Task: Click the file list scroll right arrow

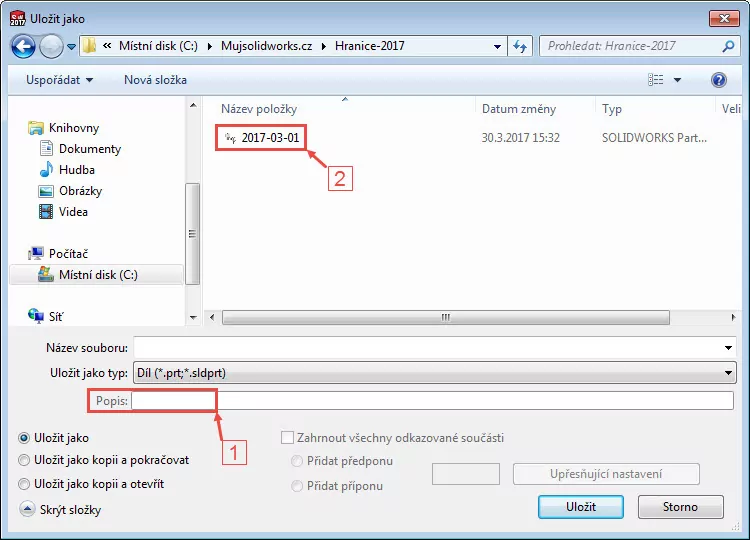Action: point(733,317)
